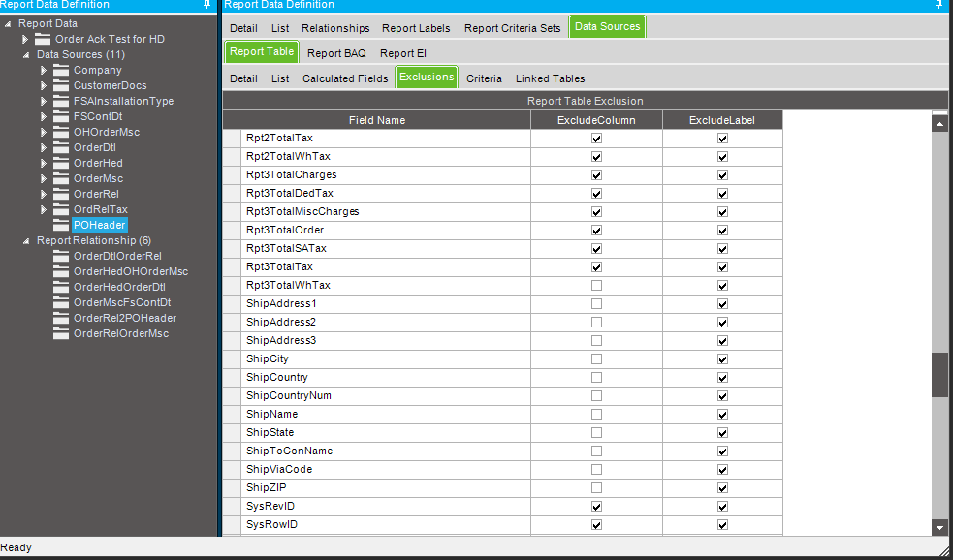Check ExcludeColumn for ShipAddress1

(x=596, y=303)
